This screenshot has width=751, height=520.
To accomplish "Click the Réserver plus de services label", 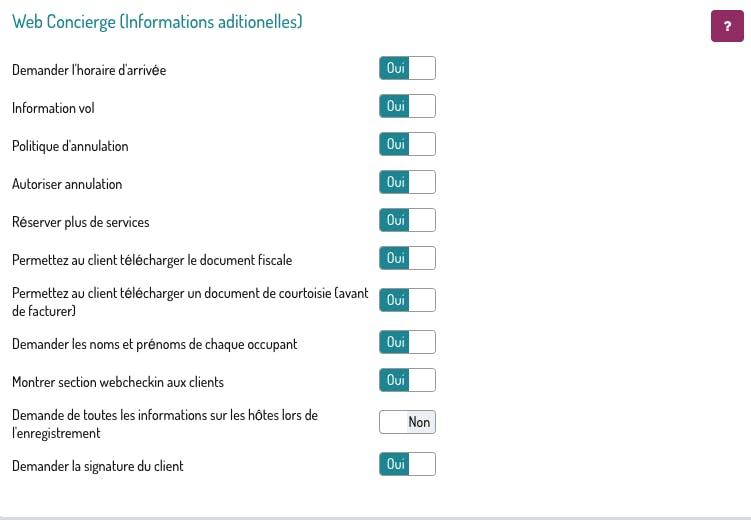I will (x=80, y=222).
